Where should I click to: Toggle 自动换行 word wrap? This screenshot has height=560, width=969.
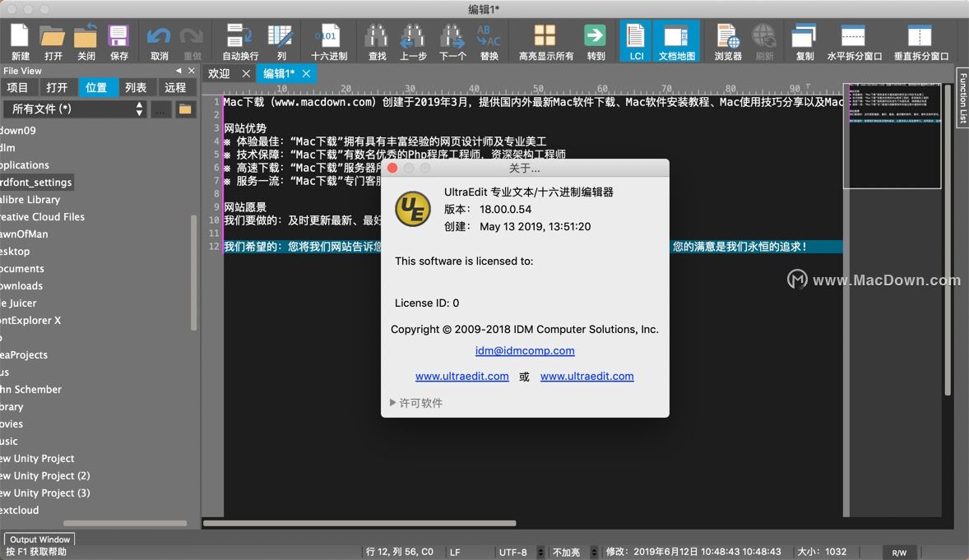coord(239,41)
